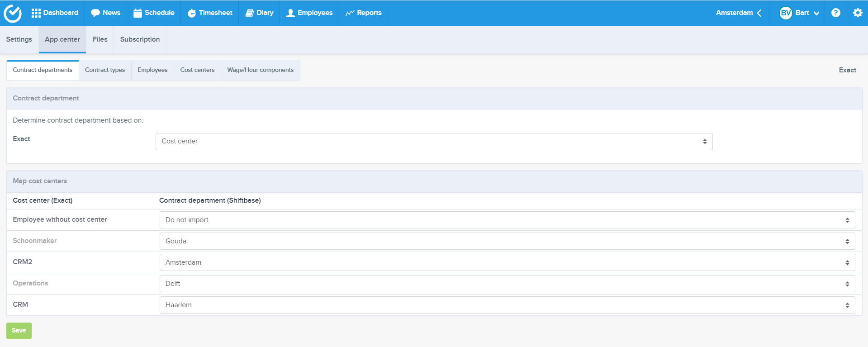Click the green Save button

point(19,331)
